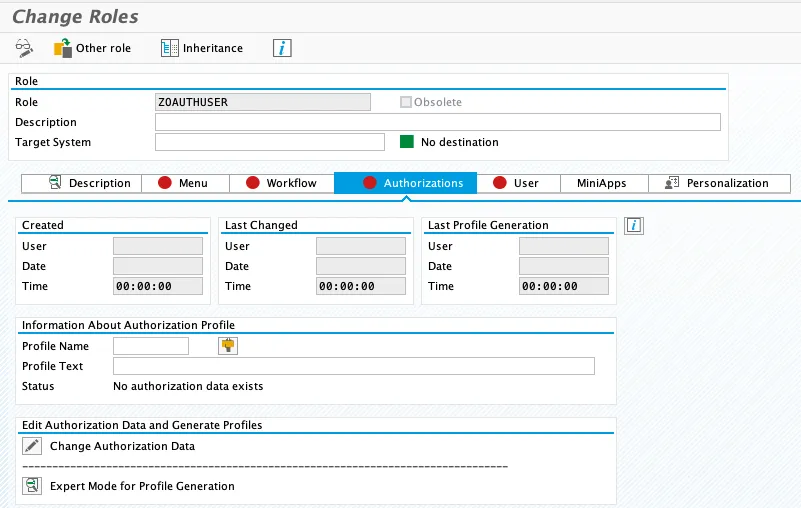Click propose profile name icon
Image resolution: width=801 pixels, height=508 pixels.
(228, 346)
